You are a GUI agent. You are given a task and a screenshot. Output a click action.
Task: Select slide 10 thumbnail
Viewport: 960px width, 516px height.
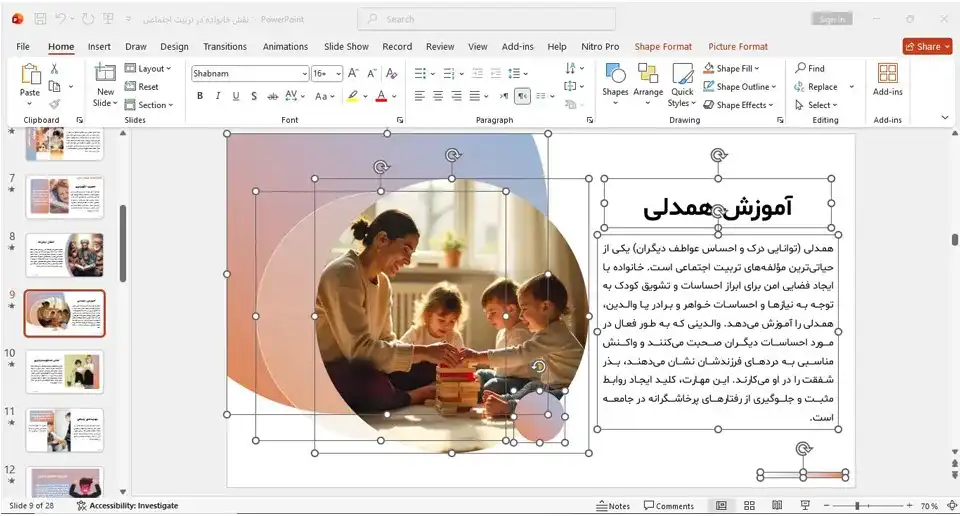[65, 372]
